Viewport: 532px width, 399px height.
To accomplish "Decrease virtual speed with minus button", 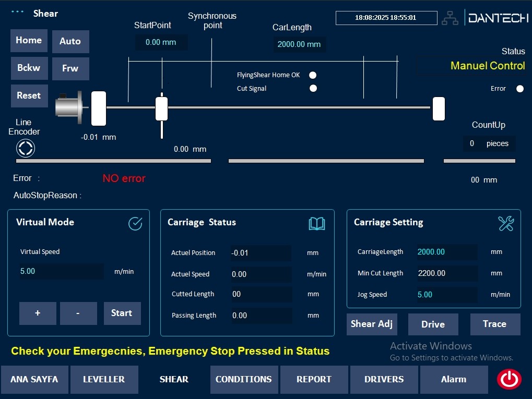I will tap(78, 313).
